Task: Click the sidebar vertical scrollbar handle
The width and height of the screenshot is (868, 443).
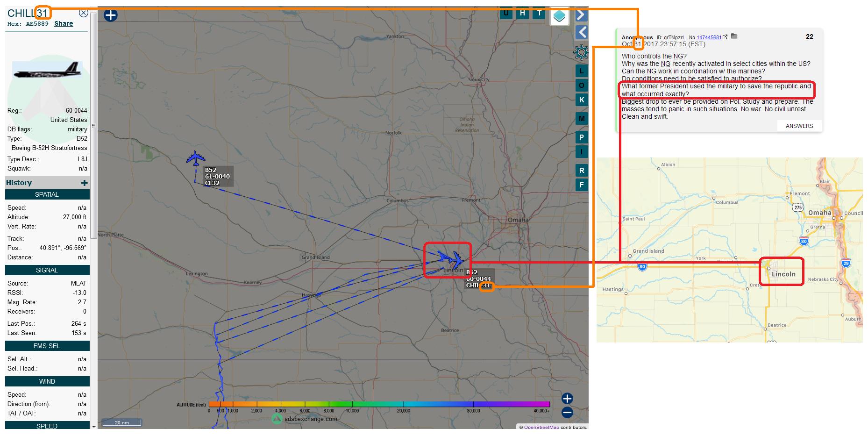Action: (x=93, y=125)
